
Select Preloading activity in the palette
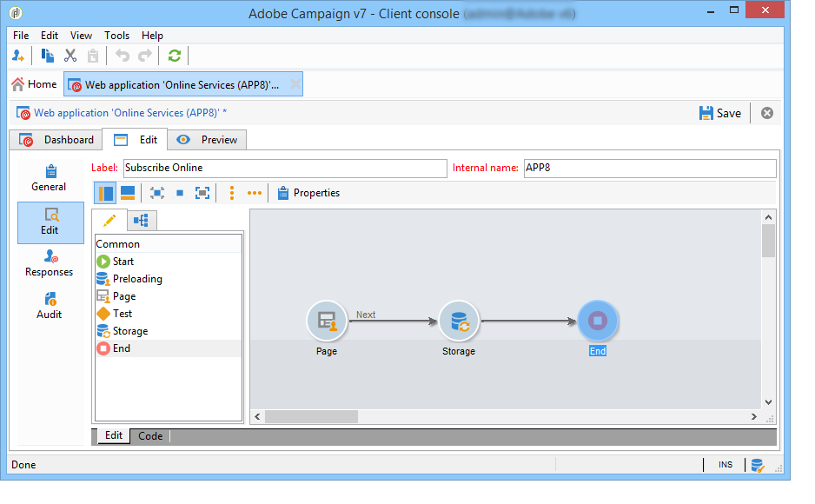click(x=169, y=279)
